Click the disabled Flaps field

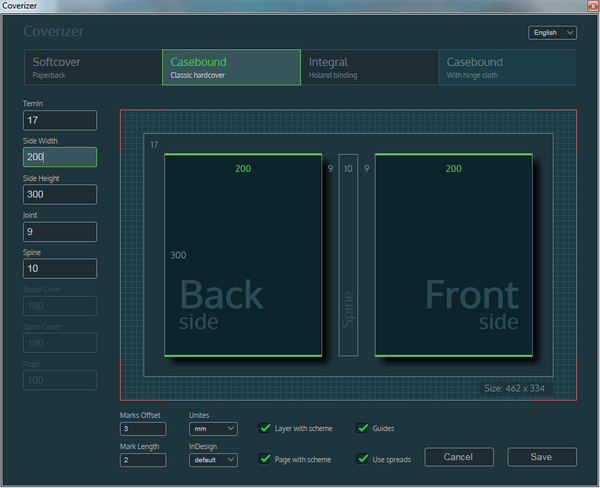click(60, 380)
